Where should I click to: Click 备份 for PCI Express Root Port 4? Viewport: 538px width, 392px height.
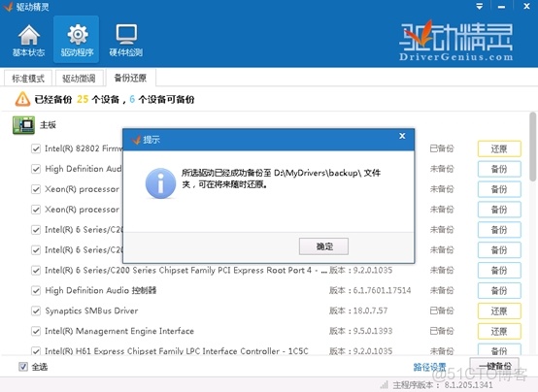(499, 271)
